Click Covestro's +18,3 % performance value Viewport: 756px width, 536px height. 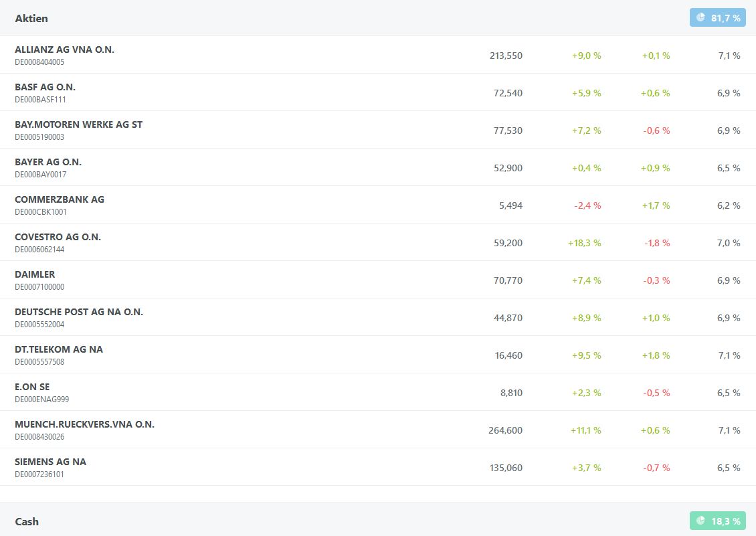[584, 243]
